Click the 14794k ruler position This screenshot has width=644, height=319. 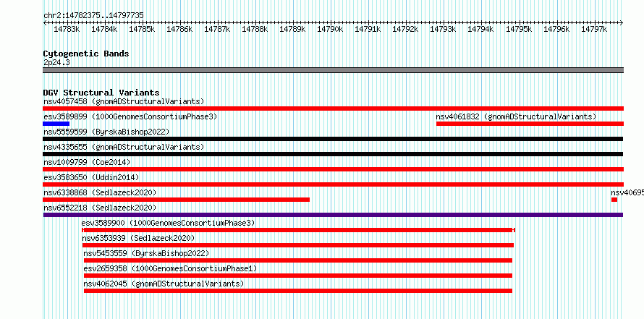(481, 29)
